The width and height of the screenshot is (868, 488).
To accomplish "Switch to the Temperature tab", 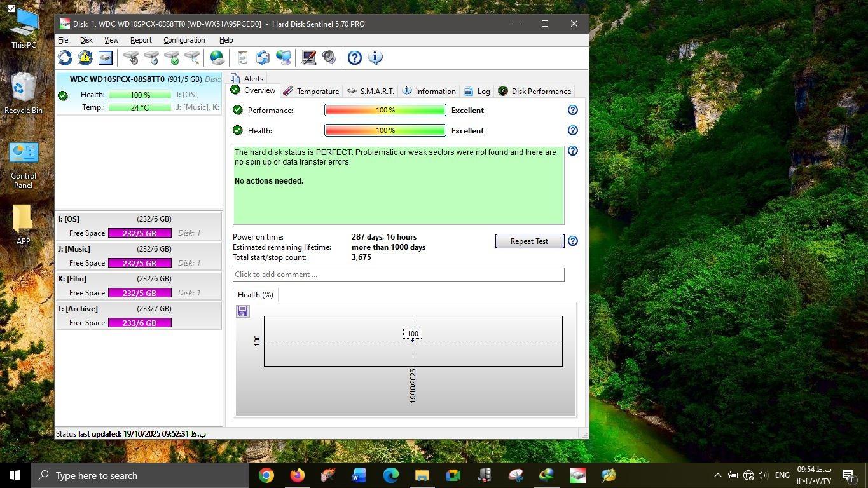I will click(x=311, y=91).
